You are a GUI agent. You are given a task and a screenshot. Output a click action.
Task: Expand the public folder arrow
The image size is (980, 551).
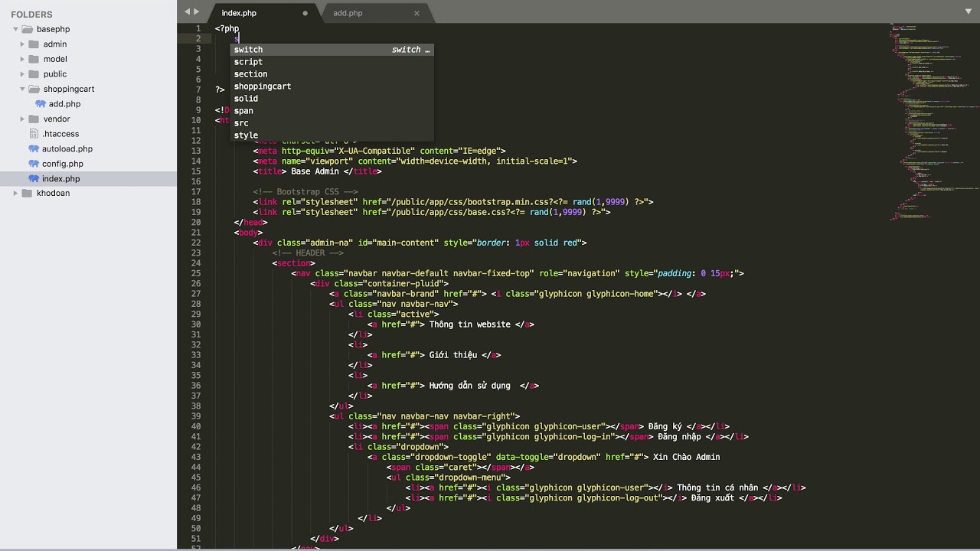coord(23,74)
